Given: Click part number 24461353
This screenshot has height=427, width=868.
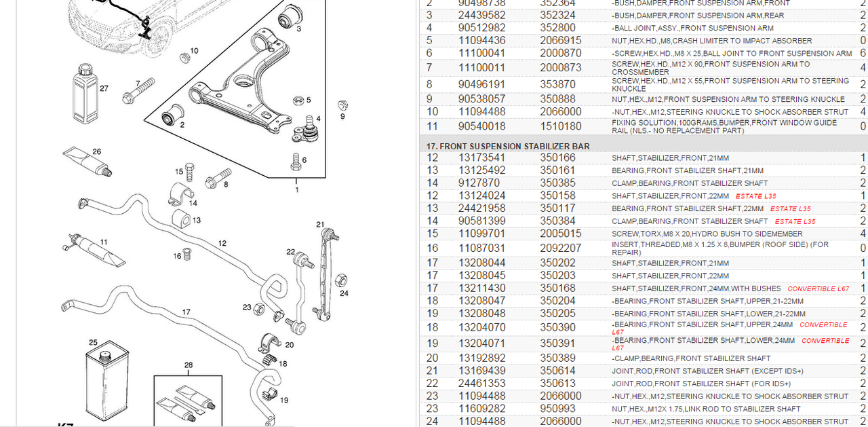Looking at the screenshot, I should pyautogui.click(x=481, y=384).
